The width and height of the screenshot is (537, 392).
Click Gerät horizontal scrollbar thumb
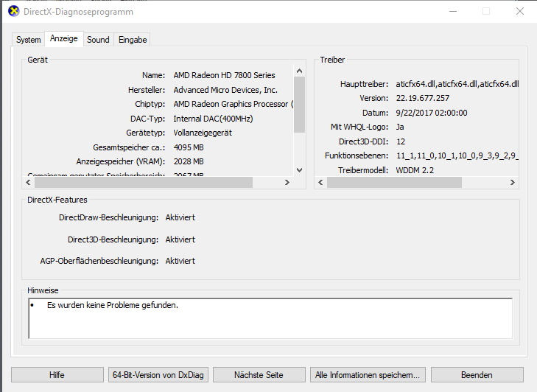(x=144, y=183)
